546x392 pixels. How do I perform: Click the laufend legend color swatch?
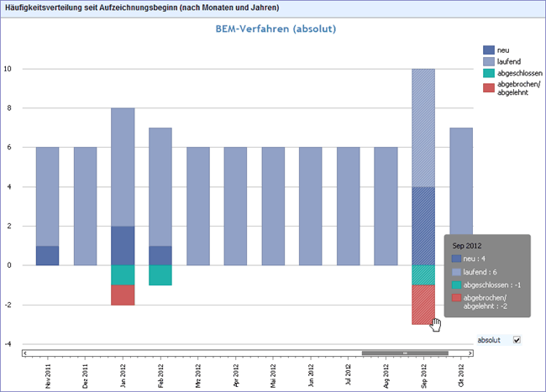(x=489, y=61)
